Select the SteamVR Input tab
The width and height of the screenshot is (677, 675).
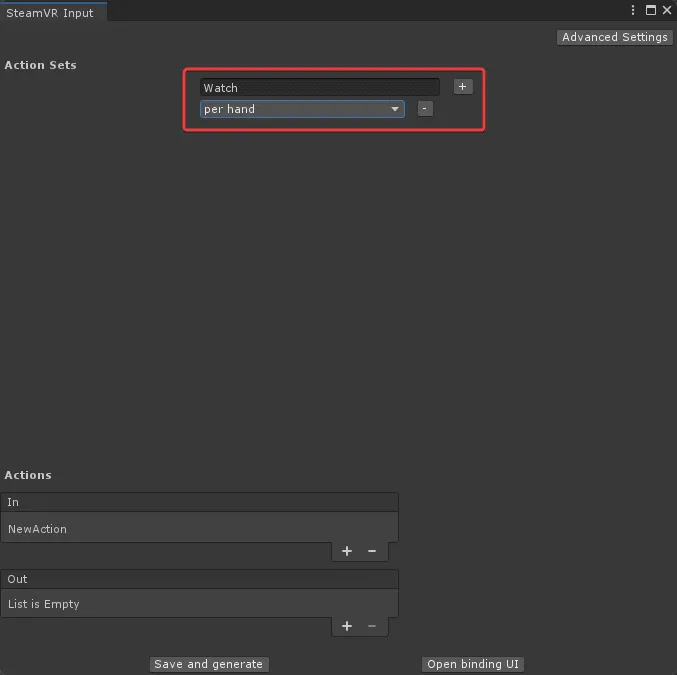(x=53, y=13)
